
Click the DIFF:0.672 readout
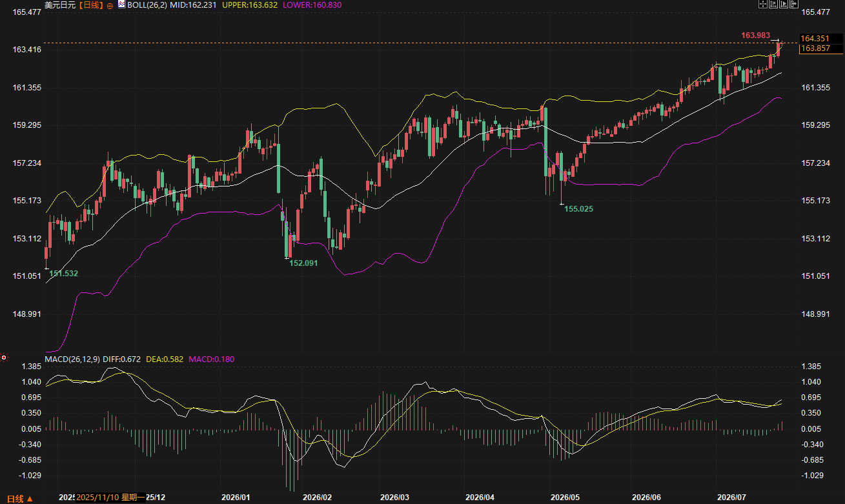[122, 358]
